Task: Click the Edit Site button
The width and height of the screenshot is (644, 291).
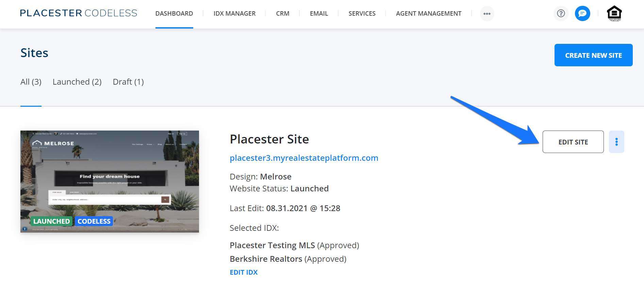Action: click(573, 142)
